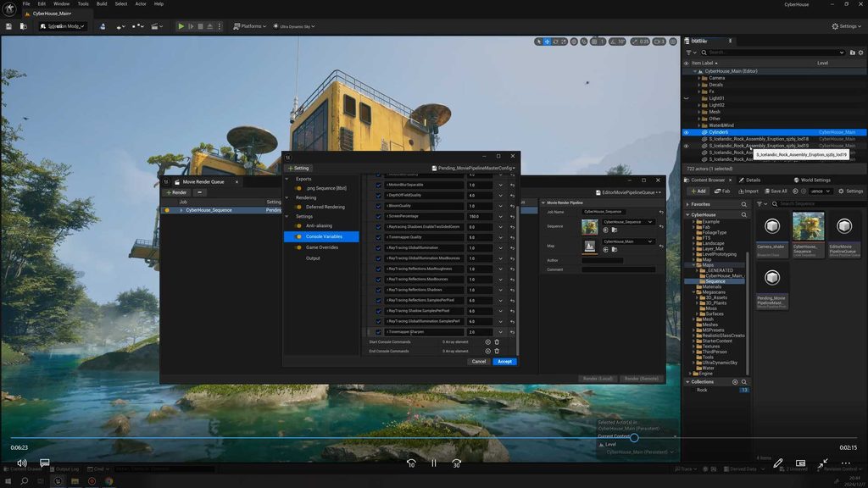Click the Accept button
Image resolution: width=868 pixels, height=488 pixels.
[x=504, y=361]
